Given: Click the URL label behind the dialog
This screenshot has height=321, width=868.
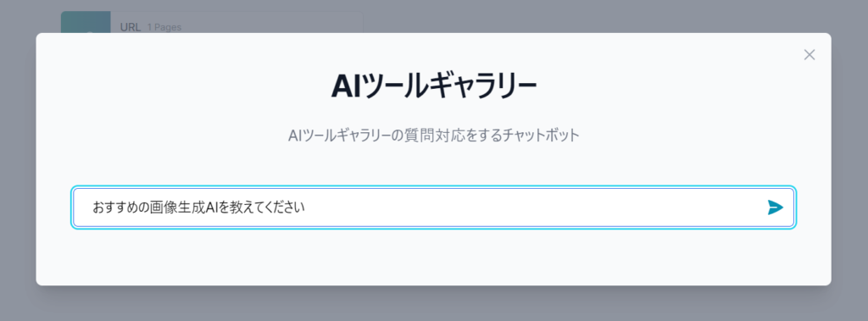Looking at the screenshot, I should [x=130, y=27].
